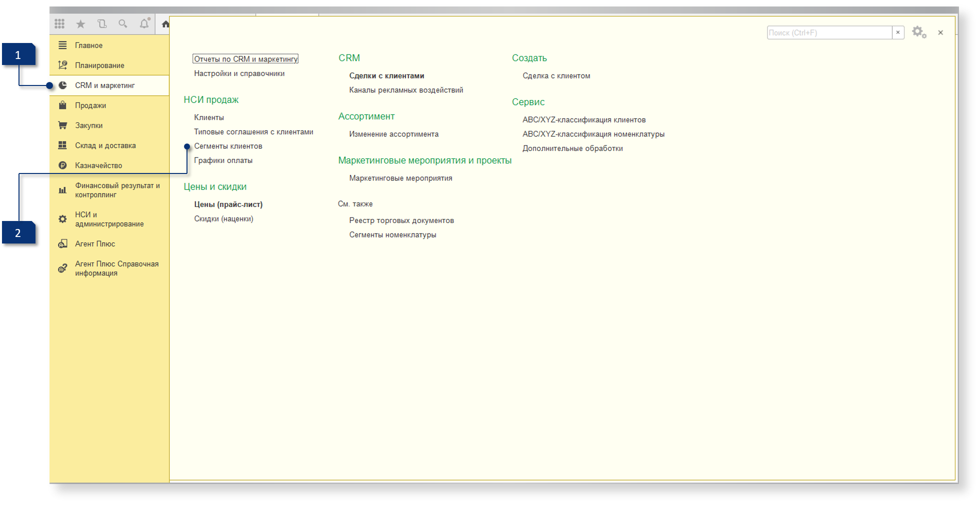Open the Закупки section
The width and height of the screenshot is (980, 505).
tap(109, 125)
